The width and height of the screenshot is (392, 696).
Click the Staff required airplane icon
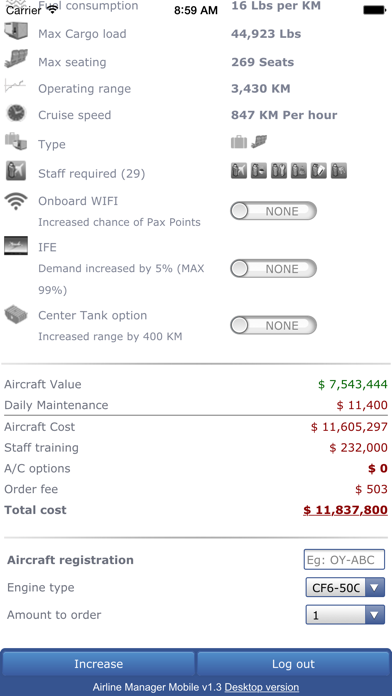coord(16,171)
